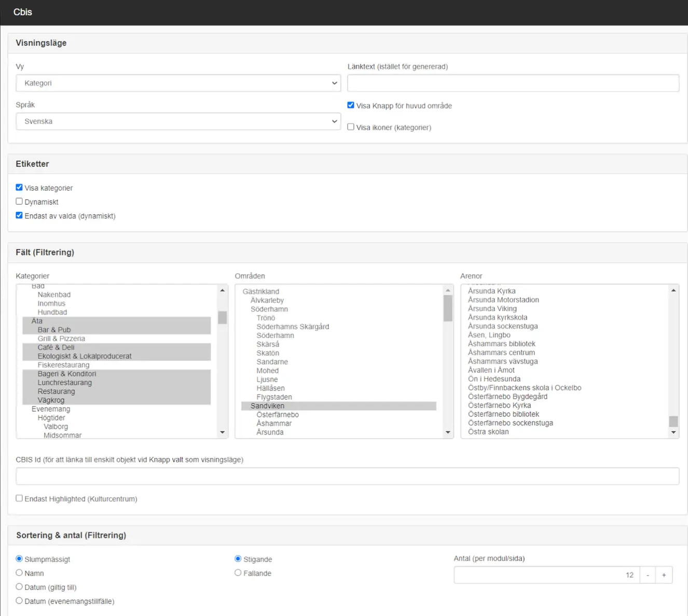Click the Arenor list scroll-up arrow
This screenshot has width=688, height=616.
tap(673, 290)
